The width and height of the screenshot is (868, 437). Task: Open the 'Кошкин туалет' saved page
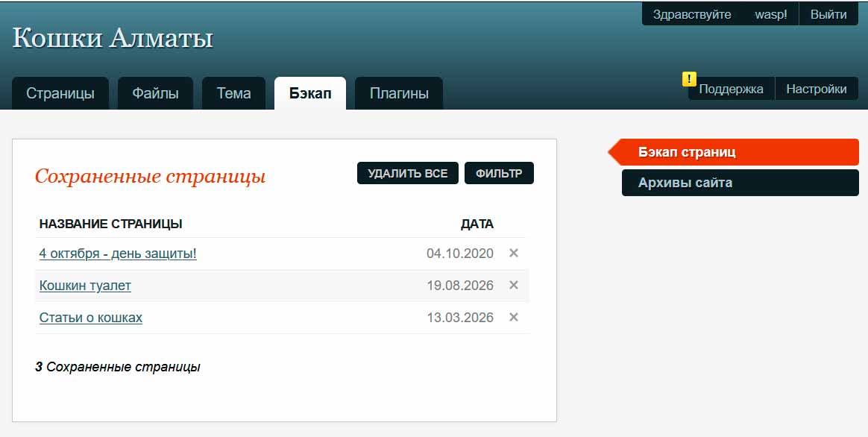pyautogui.click(x=85, y=286)
